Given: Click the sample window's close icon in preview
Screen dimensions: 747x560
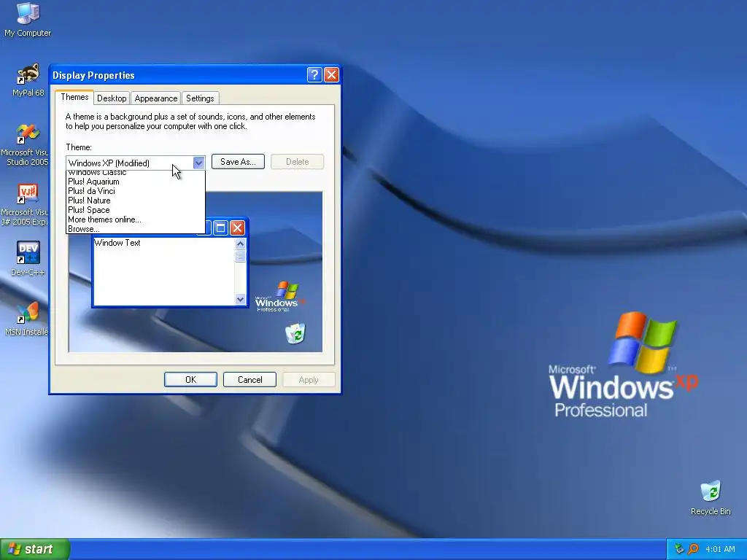Looking at the screenshot, I should pyautogui.click(x=237, y=227).
